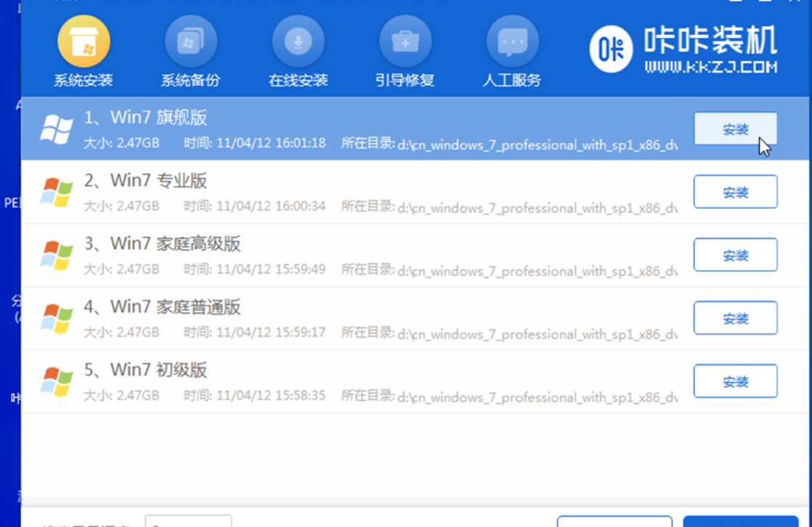This screenshot has height=527, width=812.
Task: Click the Windows logo beside Win7 家庭普通版
Action: 57,318
